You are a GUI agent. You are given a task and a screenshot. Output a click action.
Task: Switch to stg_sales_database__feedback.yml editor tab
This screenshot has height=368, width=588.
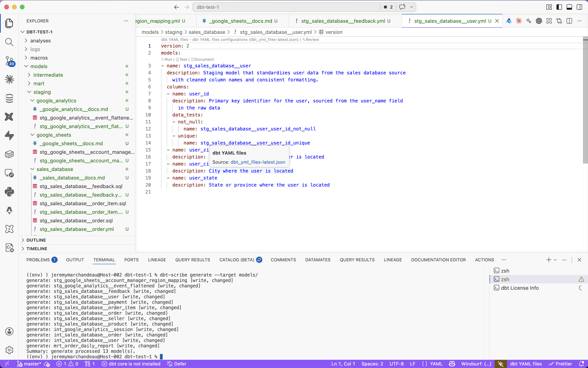(345, 21)
